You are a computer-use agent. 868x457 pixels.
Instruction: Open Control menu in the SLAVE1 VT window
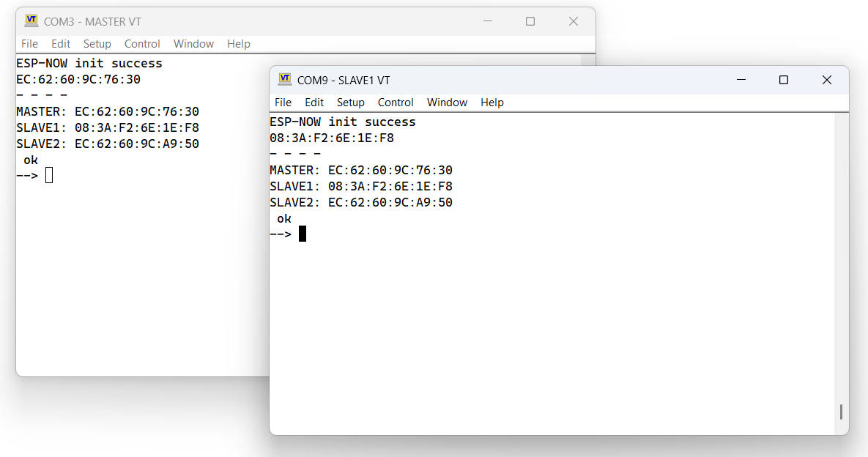(396, 103)
